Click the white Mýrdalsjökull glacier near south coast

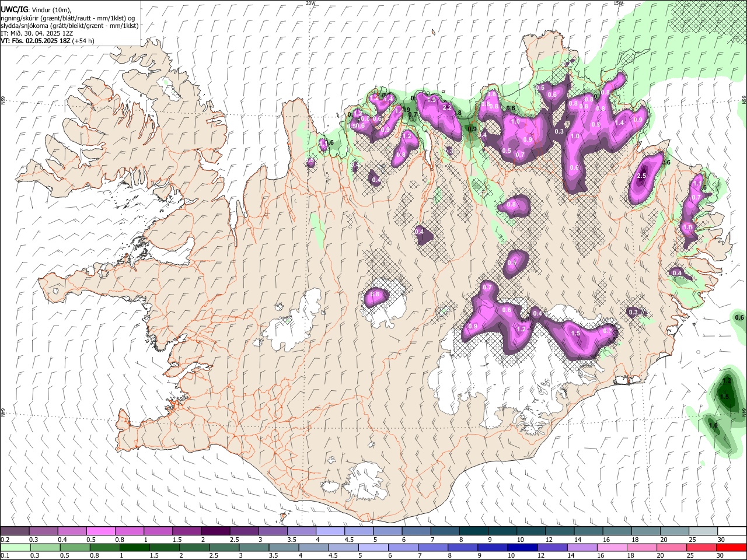[x=365, y=481]
